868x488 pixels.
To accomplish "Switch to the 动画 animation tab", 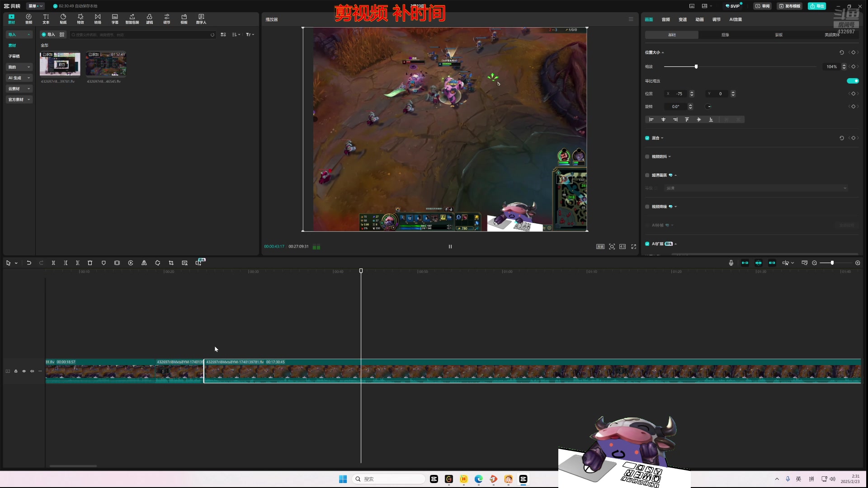I will pos(699,19).
